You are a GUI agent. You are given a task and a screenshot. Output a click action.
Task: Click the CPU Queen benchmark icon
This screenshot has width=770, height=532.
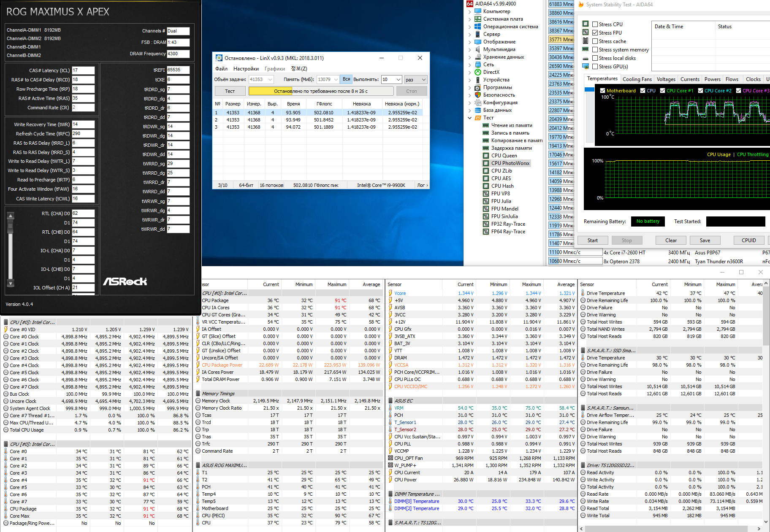point(486,156)
